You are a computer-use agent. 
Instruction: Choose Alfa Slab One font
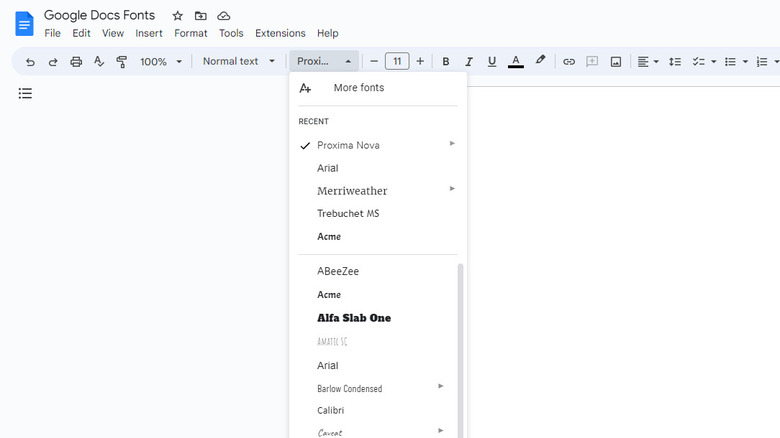(x=354, y=318)
